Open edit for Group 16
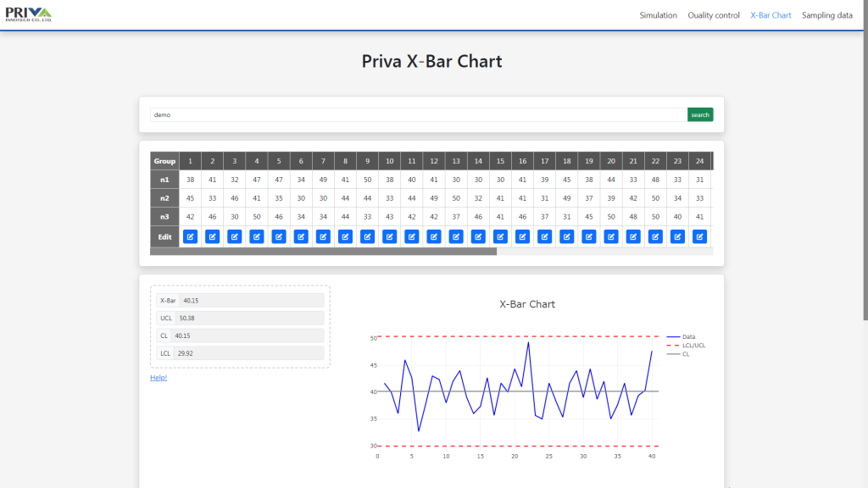This screenshot has height=488, width=868. [x=522, y=237]
